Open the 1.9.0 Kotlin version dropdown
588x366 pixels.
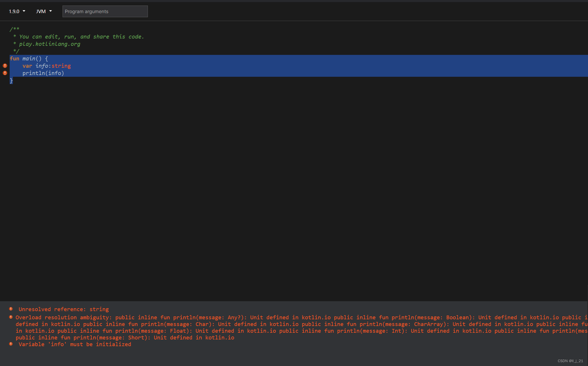click(17, 11)
